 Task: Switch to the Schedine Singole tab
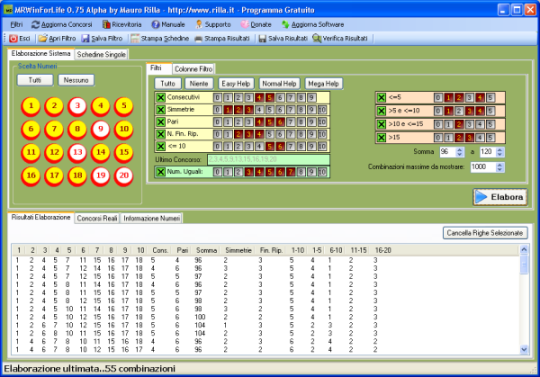click(x=101, y=54)
